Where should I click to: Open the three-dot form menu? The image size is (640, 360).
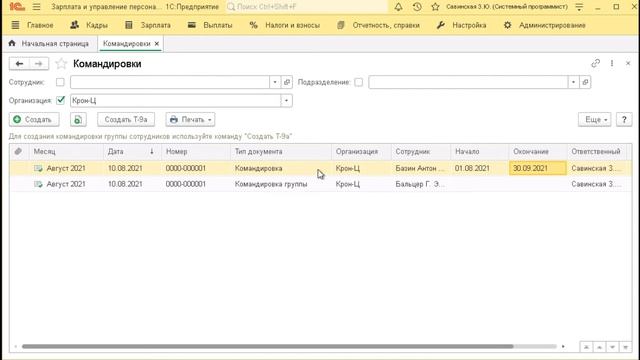coord(612,63)
